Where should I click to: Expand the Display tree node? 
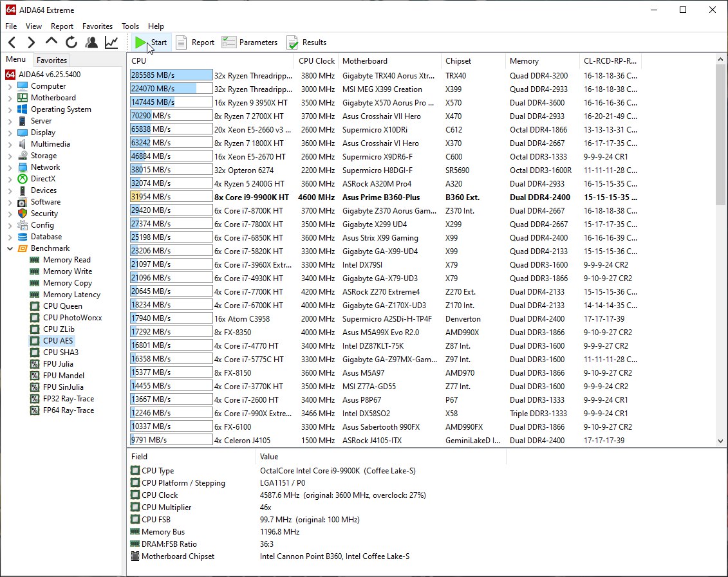10,133
